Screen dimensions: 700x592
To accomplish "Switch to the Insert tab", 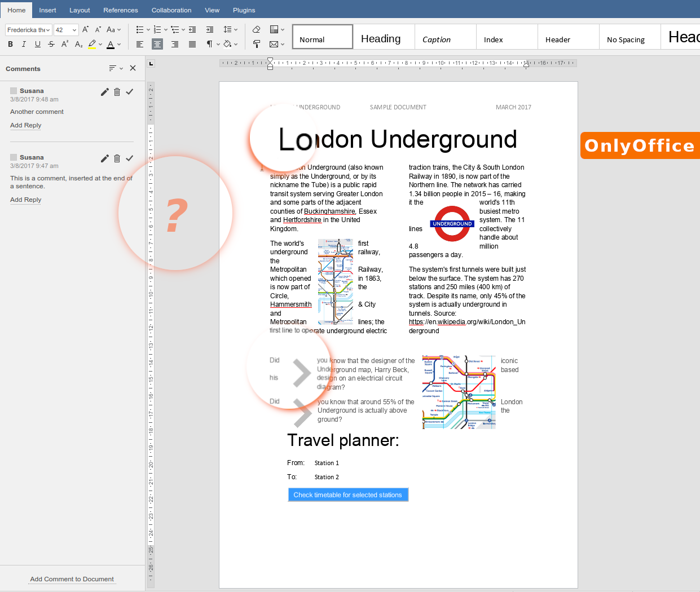I will [x=47, y=10].
